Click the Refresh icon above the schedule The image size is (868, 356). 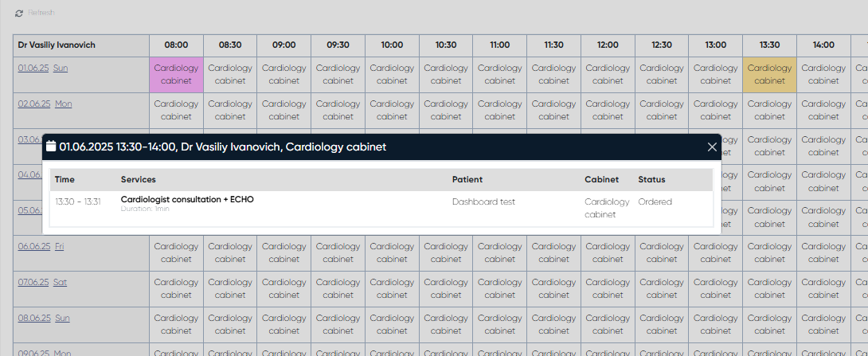pyautogui.click(x=19, y=14)
